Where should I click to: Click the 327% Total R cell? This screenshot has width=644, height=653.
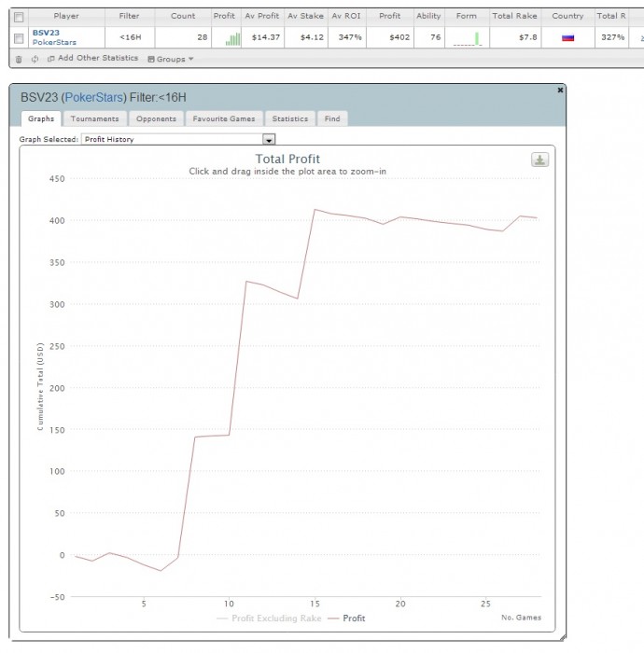613,37
